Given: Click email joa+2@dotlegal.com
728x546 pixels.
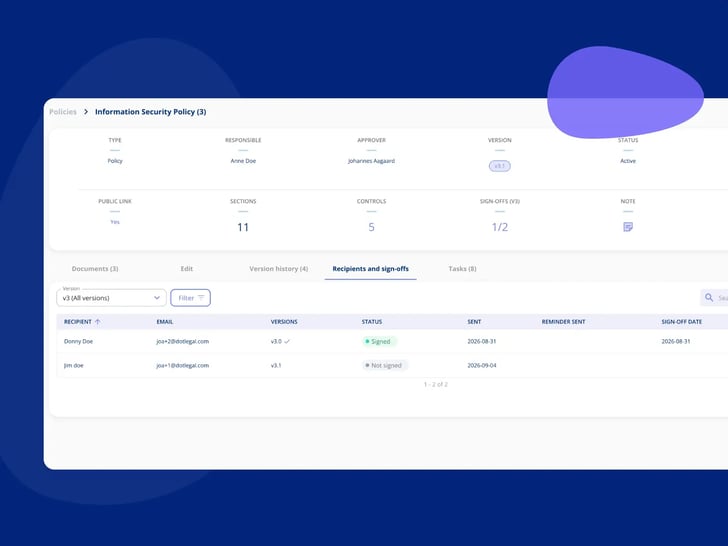Looking at the screenshot, I should coord(182,341).
